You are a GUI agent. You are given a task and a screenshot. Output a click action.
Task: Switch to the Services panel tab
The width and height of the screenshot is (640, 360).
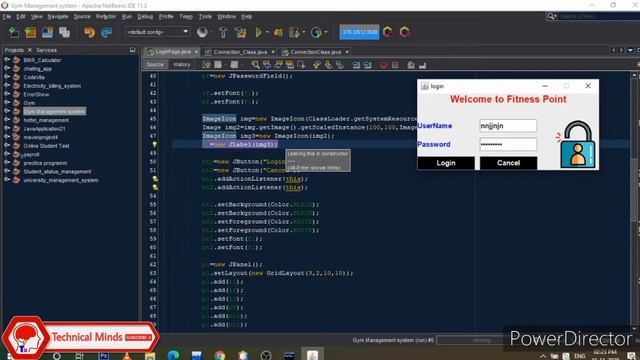(x=47, y=50)
